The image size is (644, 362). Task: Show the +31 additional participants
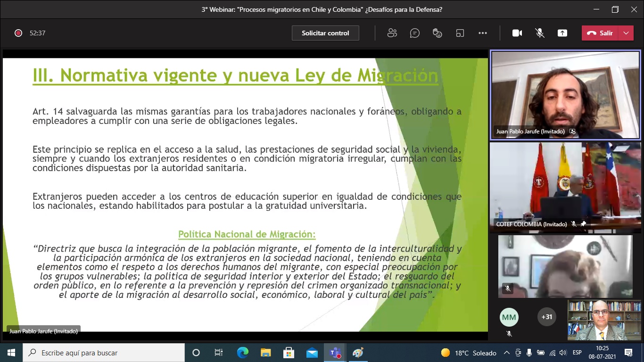point(547,317)
